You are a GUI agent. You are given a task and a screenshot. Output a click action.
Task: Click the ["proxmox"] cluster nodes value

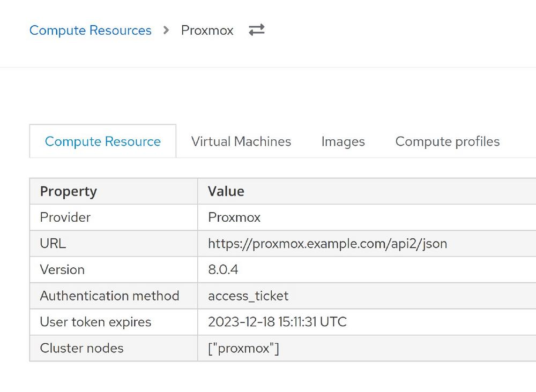[243, 349]
